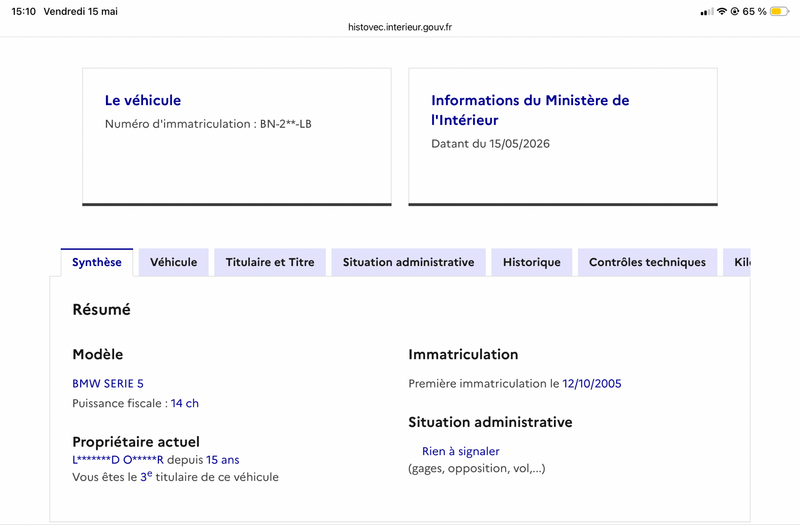This screenshot has height=525, width=800.
Task: Tap the Wi-Fi status icon
Action: click(721, 11)
